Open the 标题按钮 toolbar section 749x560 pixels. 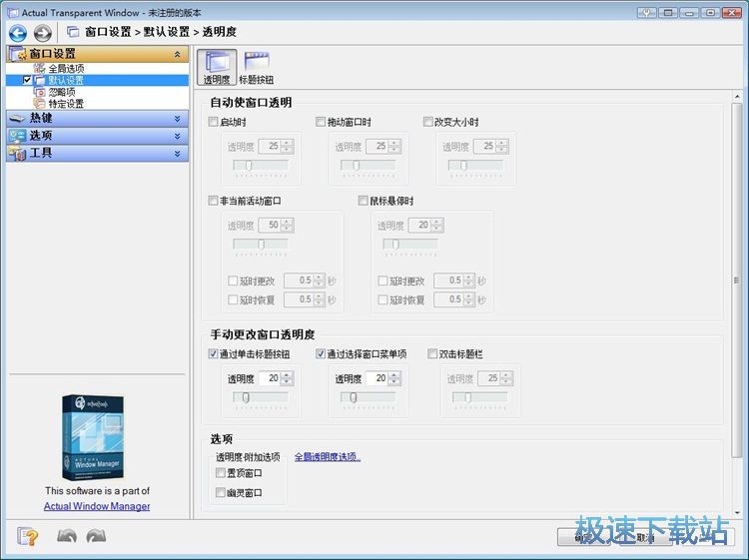pos(257,68)
